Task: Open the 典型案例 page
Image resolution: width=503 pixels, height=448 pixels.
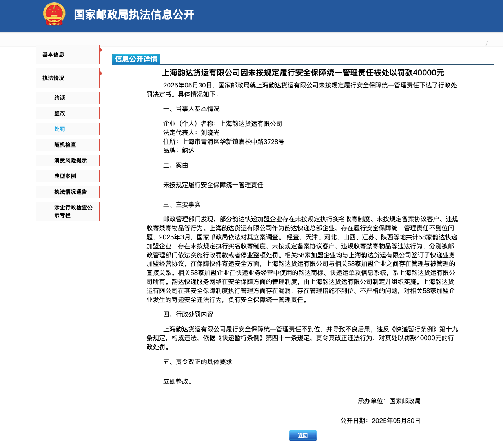Action: point(65,176)
